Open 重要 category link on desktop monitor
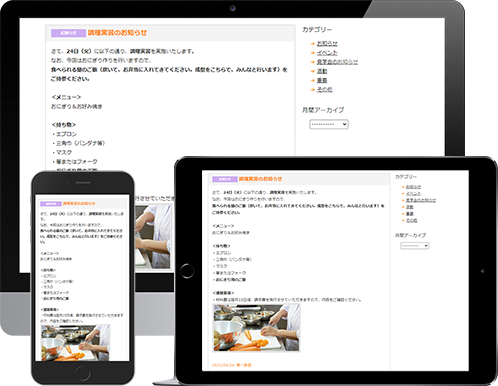Viewport: 498px width, 386px height. coord(322,80)
